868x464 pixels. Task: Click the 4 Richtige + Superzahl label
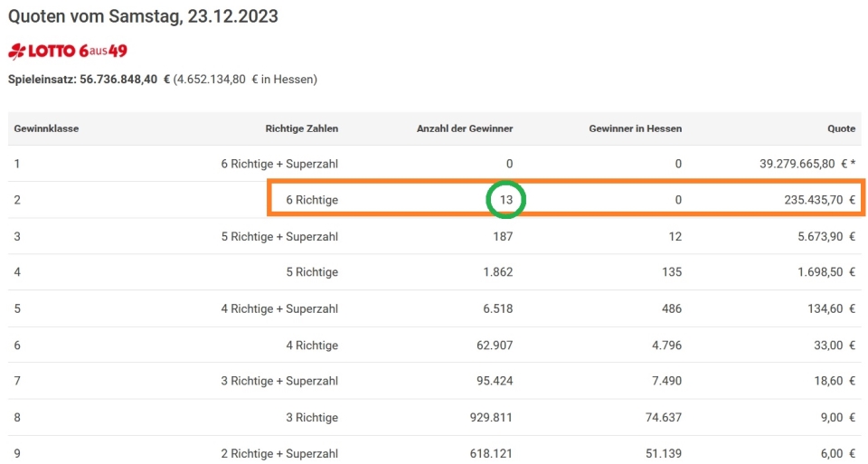coord(279,309)
